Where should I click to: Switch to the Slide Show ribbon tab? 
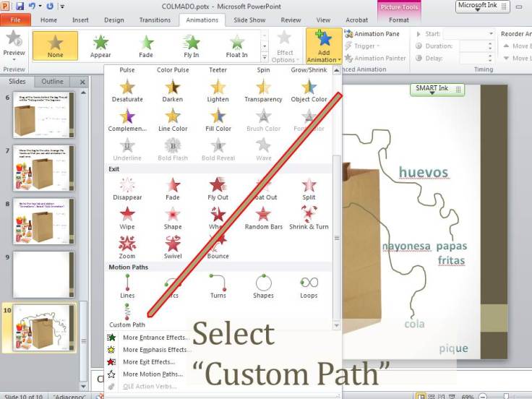click(x=249, y=20)
